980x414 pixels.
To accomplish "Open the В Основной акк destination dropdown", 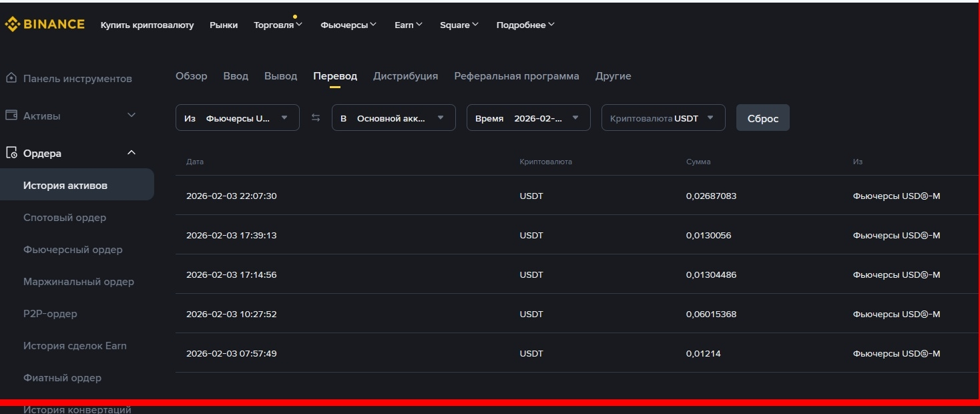I will [x=394, y=118].
